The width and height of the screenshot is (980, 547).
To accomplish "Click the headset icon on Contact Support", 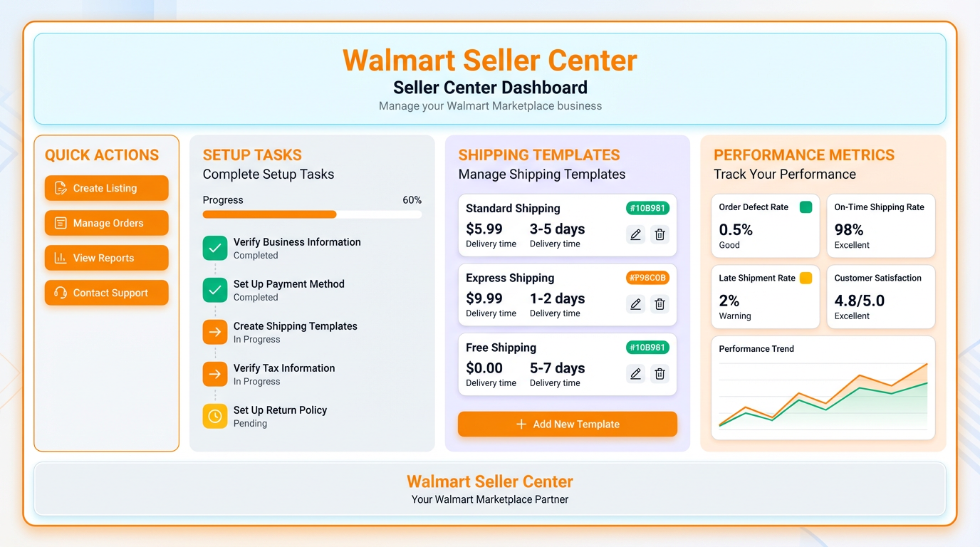I will click(x=60, y=293).
